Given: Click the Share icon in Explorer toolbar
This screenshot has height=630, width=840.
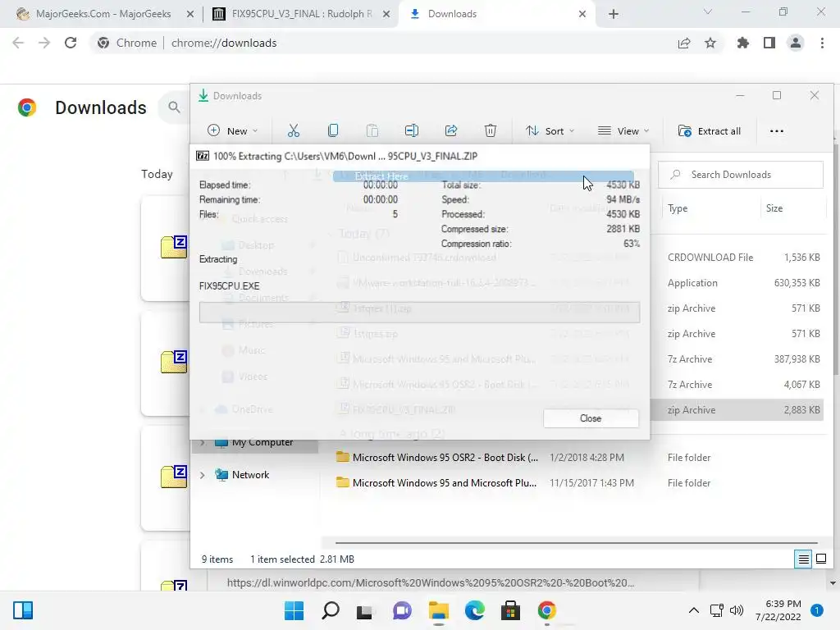Looking at the screenshot, I should [451, 130].
